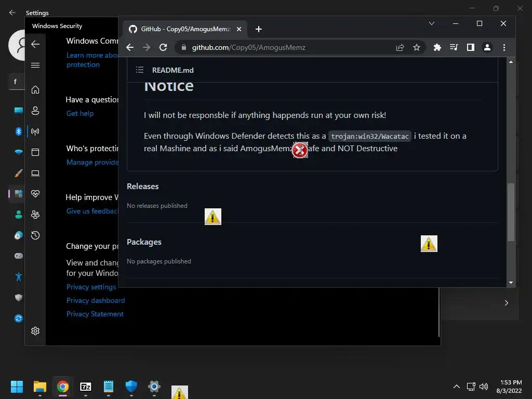Open Protection history icon

tap(35, 235)
